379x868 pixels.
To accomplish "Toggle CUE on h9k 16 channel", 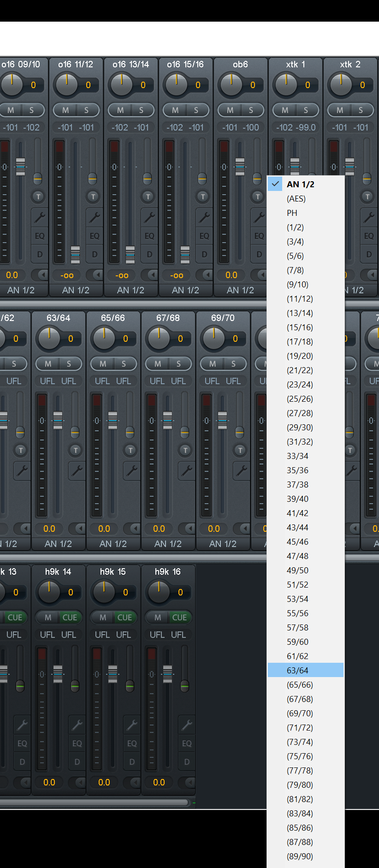I will 179,618.
